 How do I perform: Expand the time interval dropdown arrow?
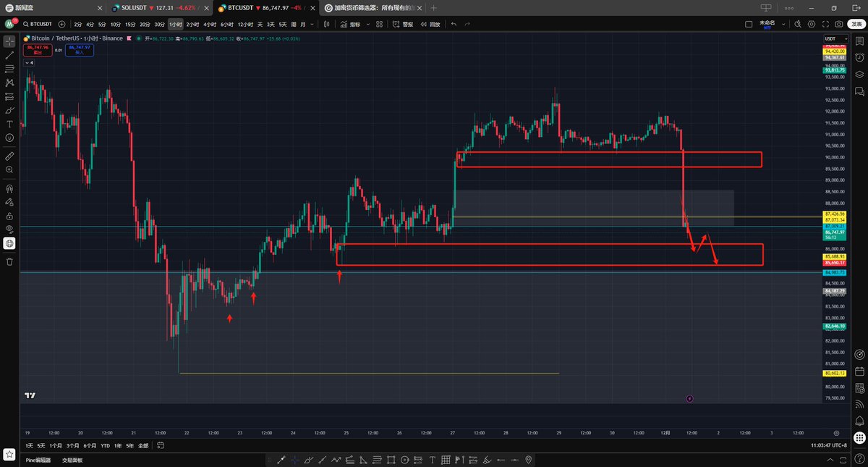tap(313, 24)
